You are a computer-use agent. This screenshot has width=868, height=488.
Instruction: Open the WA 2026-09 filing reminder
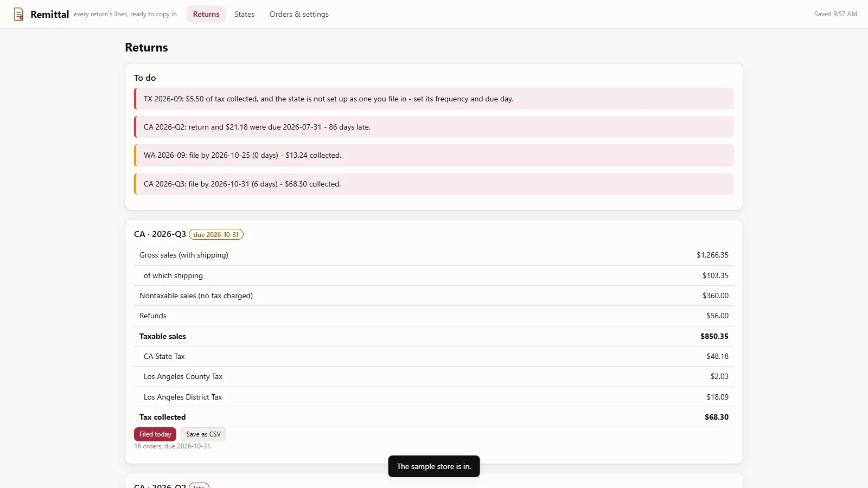point(434,155)
